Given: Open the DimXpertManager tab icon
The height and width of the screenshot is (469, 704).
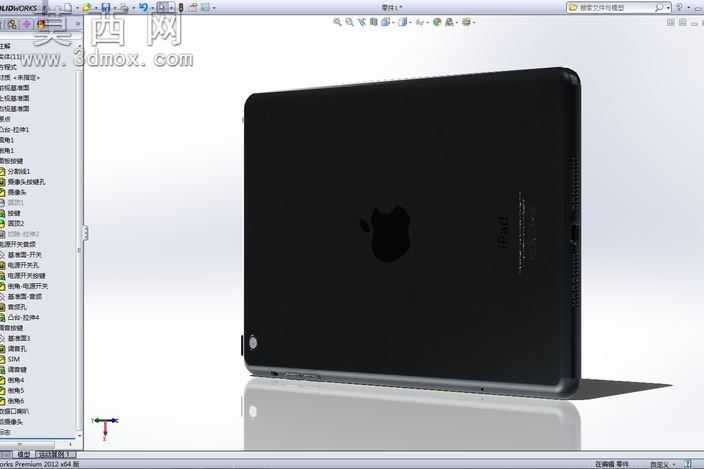Looking at the screenshot, I should pos(27,24).
